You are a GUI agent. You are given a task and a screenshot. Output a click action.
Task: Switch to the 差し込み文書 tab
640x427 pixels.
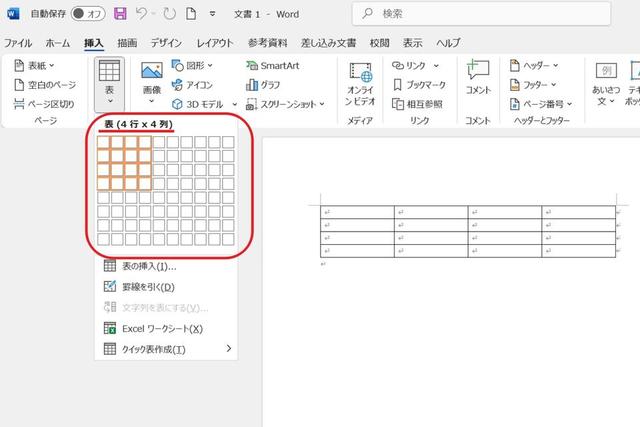click(x=329, y=43)
